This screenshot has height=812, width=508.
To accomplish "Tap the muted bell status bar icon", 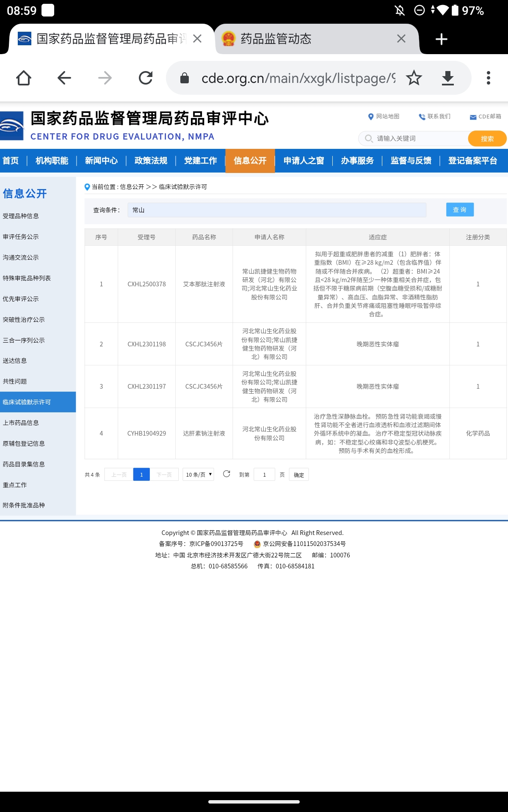I will [x=399, y=10].
